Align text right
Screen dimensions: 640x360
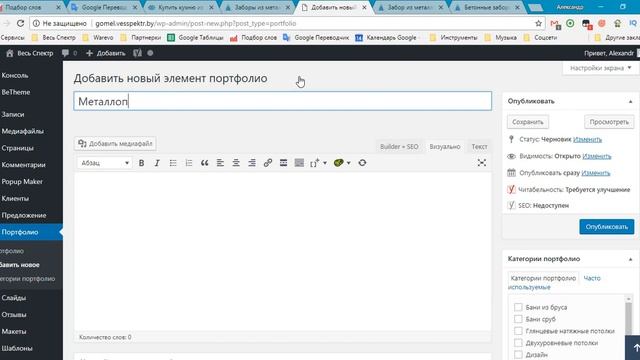(252, 163)
